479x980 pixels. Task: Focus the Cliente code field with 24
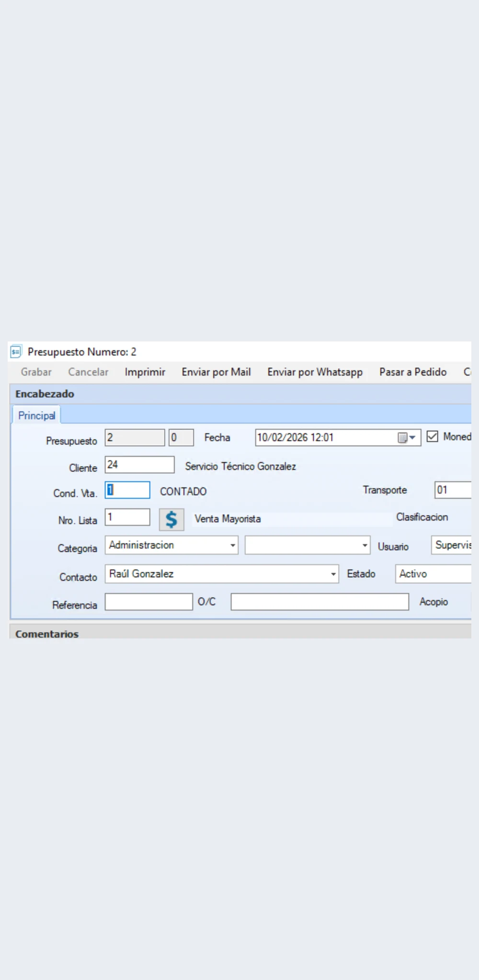pyautogui.click(x=140, y=465)
